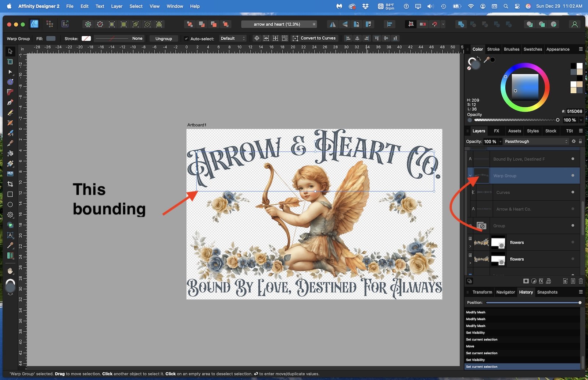Open the snapping options dropdown arrow

(x=443, y=24)
